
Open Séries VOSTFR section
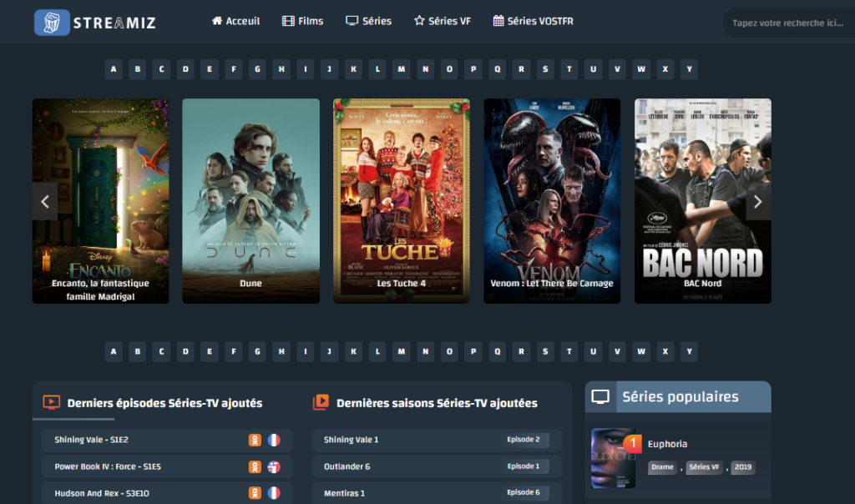534,21
